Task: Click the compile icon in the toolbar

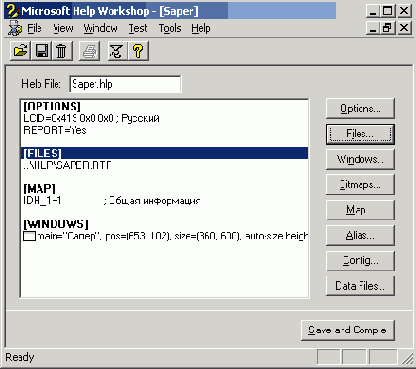Action: click(117, 51)
